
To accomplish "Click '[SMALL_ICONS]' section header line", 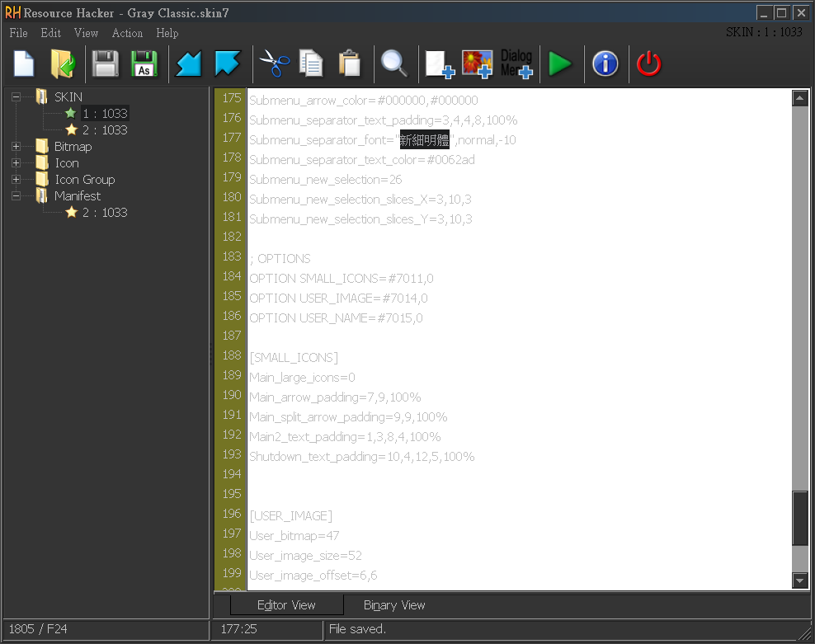I will [x=294, y=358].
